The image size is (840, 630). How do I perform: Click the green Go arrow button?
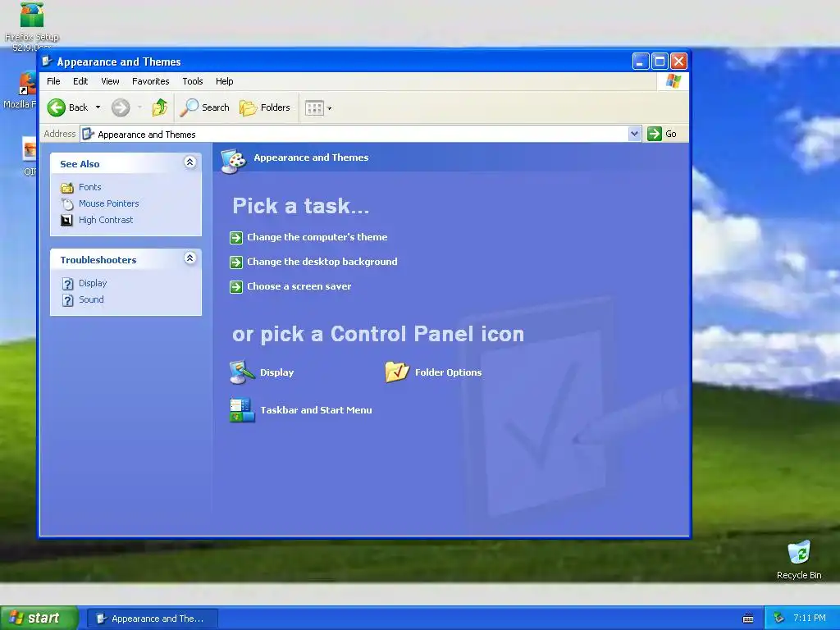click(x=655, y=134)
